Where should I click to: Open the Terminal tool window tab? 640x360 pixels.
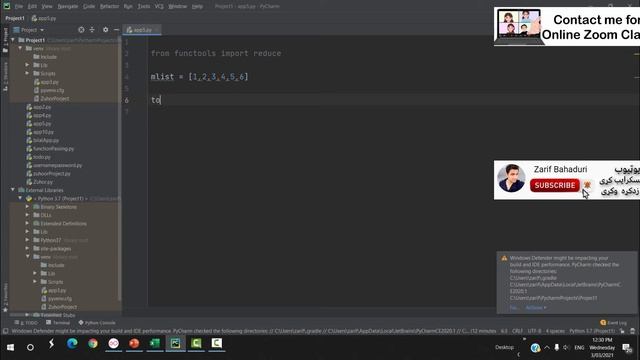tap(58, 322)
